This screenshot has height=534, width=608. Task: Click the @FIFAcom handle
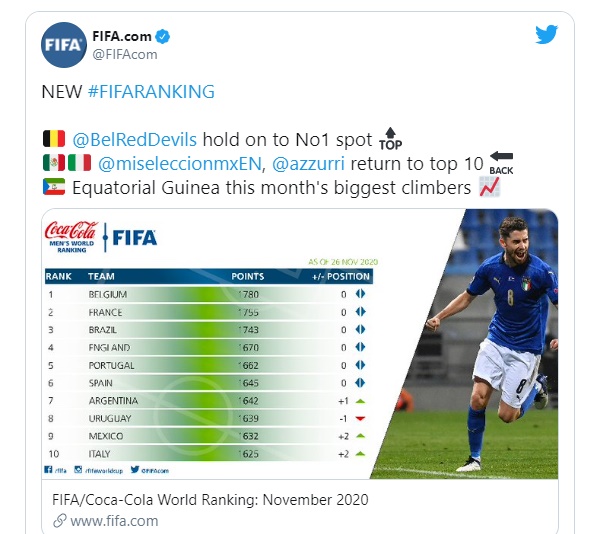click(118, 54)
